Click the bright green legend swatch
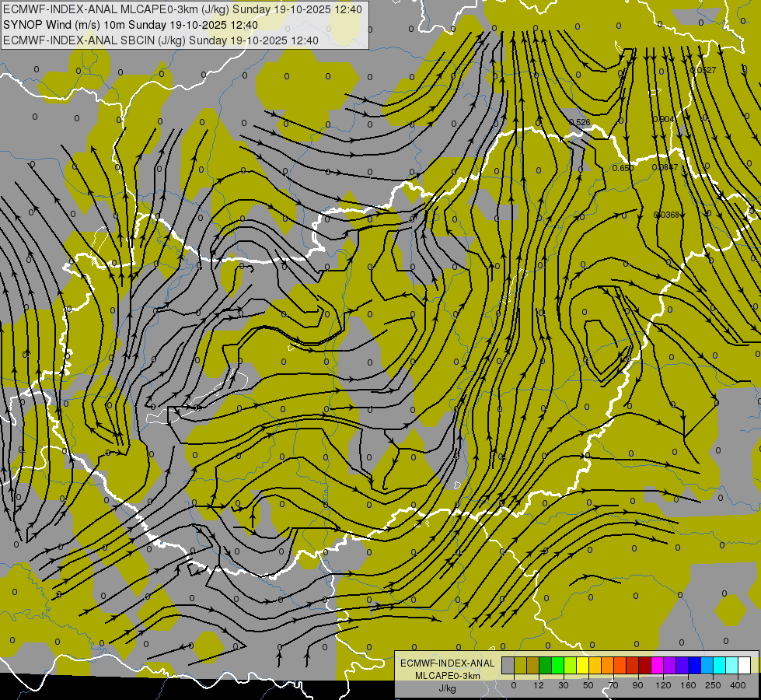This screenshot has height=700, width=761. click(558, 666)
